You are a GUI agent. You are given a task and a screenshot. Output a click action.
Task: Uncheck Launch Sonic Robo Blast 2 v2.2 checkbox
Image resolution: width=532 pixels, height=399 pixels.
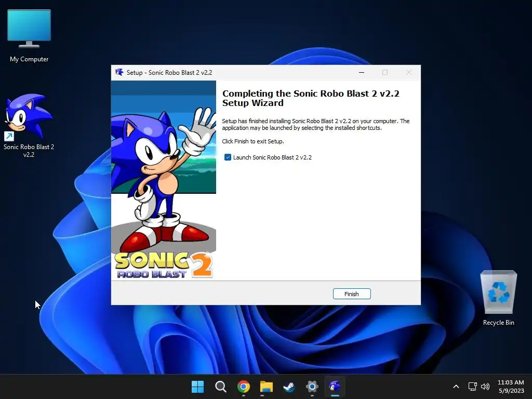tap(228, 157)
